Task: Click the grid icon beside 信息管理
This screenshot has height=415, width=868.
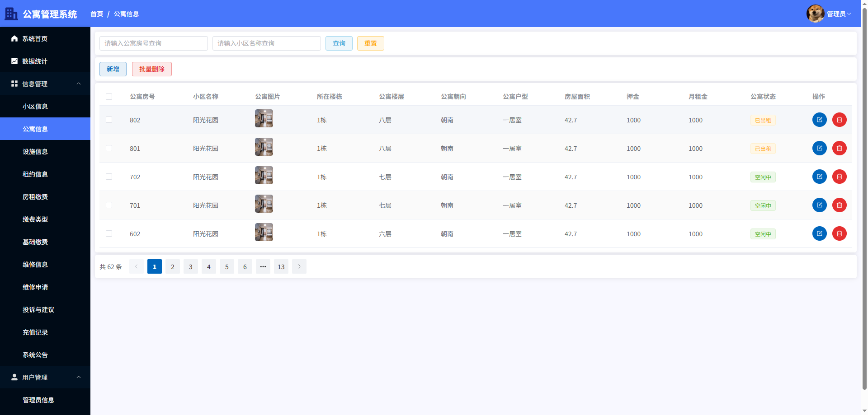Action: click(x=14, y=84)
